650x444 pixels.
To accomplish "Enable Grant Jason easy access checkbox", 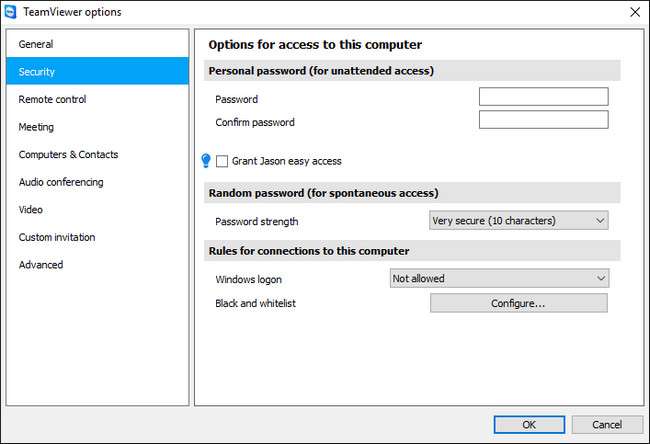I will coord(222,161).
